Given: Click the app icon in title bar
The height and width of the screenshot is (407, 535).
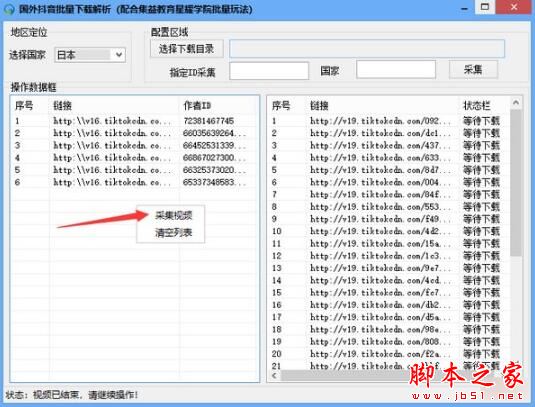Looking at the screenshot, I should [x=8, y=8].
